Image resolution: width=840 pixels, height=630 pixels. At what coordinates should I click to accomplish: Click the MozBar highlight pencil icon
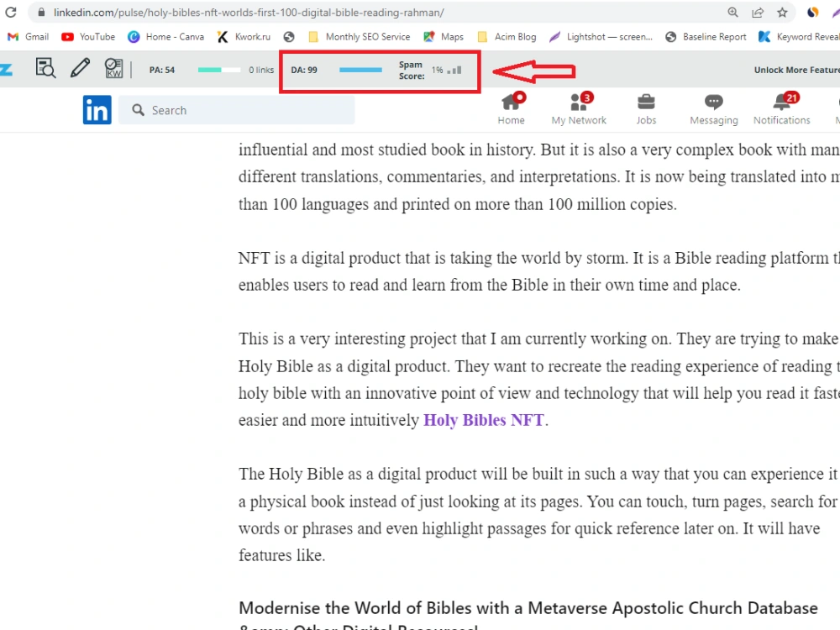tap(81, 68)
